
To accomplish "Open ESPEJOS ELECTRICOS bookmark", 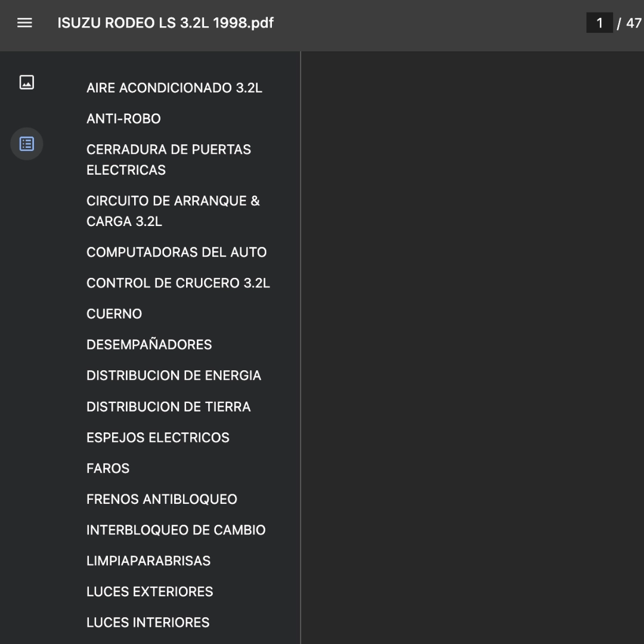I will [x=157, y=438].
